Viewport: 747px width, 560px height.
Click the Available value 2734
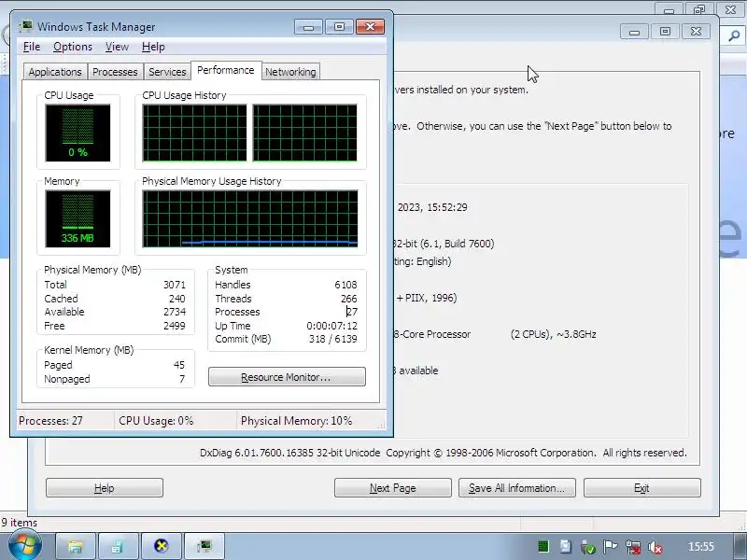point(175,312)
